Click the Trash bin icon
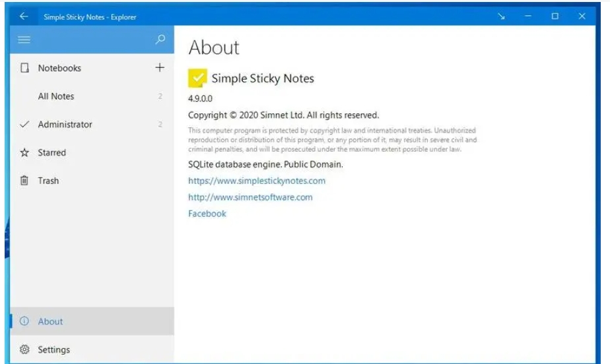Screen dimensions: 610x364 (x=24, y=181)
